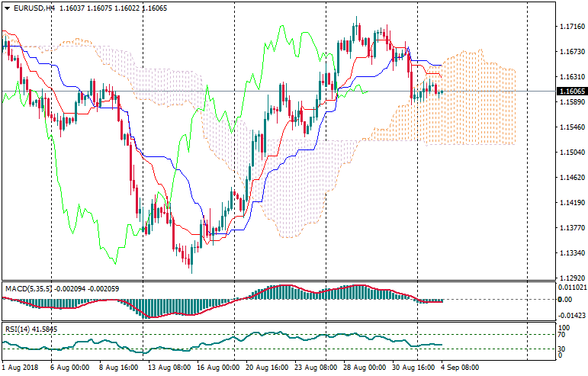
Task: Select the 28 Aug 00:00 time label
Action: click(x=362, y=368)
